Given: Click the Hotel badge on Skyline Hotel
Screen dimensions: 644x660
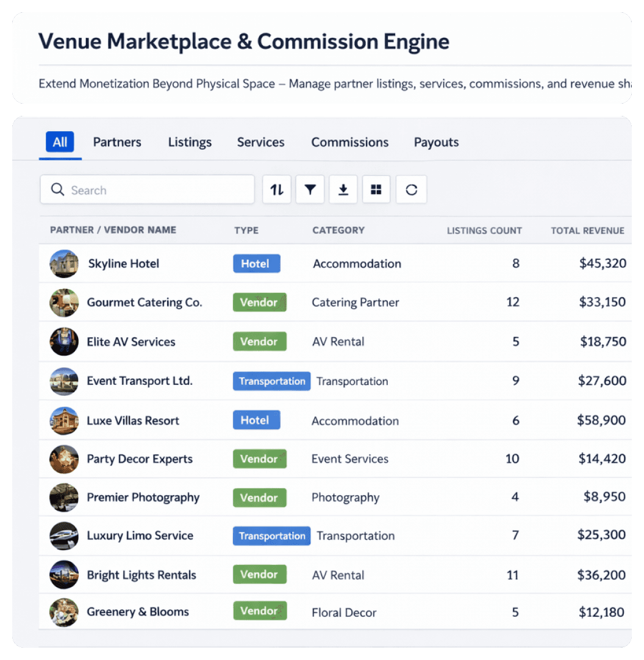Looking at the screenshot, I should (x=256, y=264).
